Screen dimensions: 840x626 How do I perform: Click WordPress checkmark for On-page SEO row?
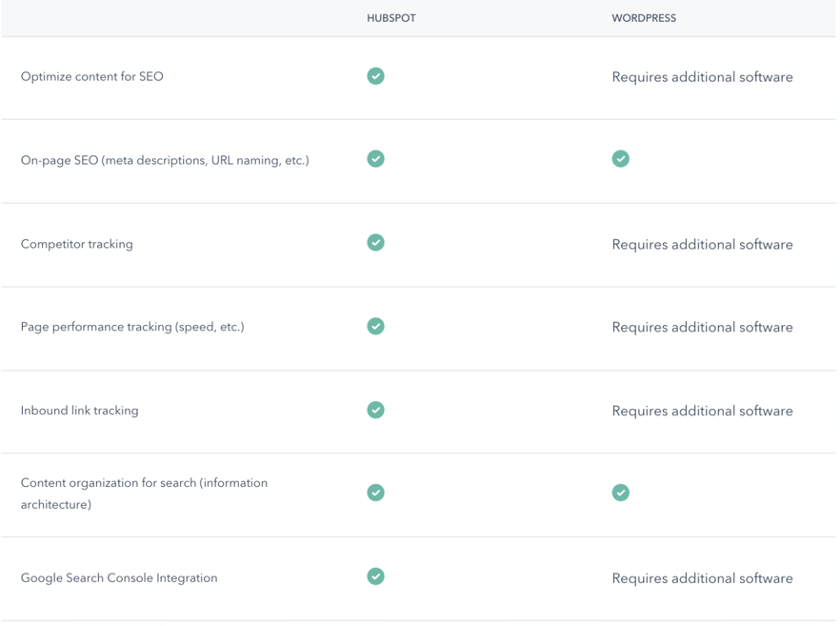[620, 158]
